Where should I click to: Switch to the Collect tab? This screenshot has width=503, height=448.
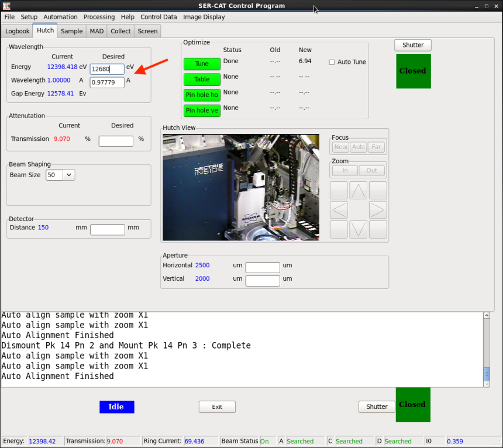click(x=120, y=31)
